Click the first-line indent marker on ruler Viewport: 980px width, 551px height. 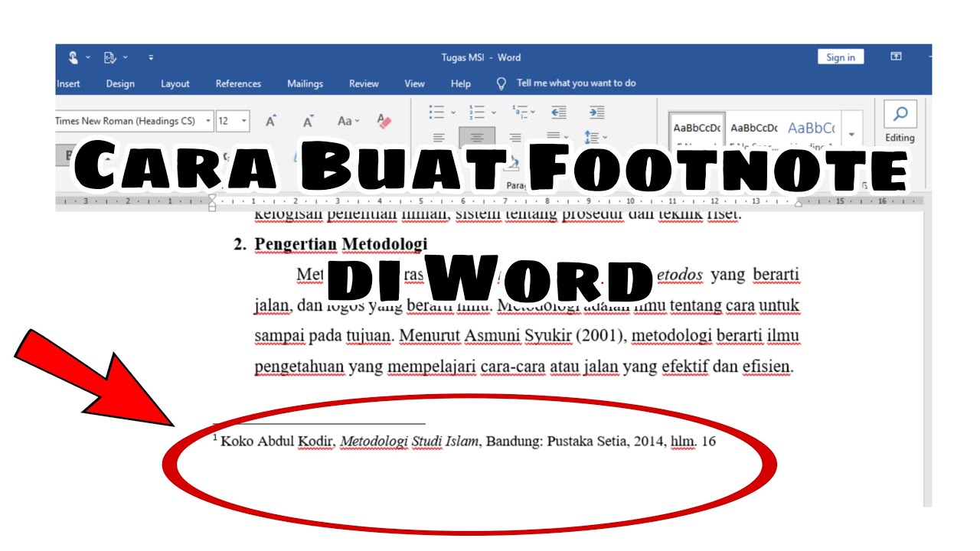(x=213, y=198)
